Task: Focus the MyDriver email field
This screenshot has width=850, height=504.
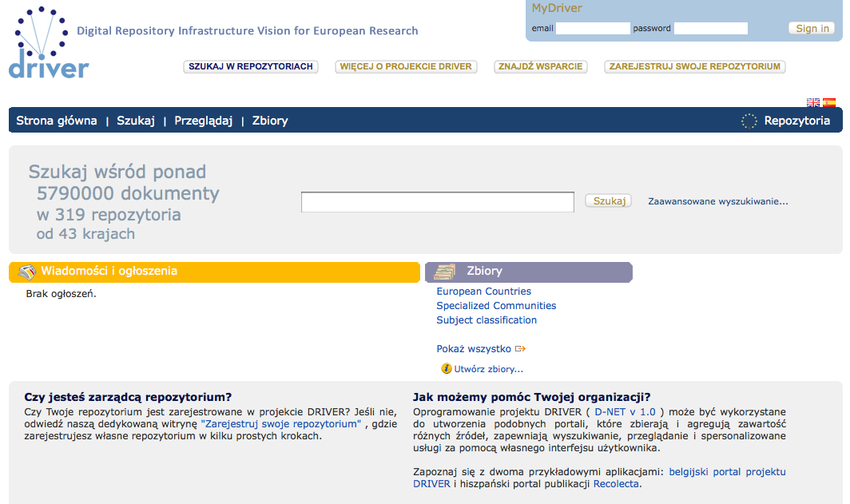Action: pos(593,28)
